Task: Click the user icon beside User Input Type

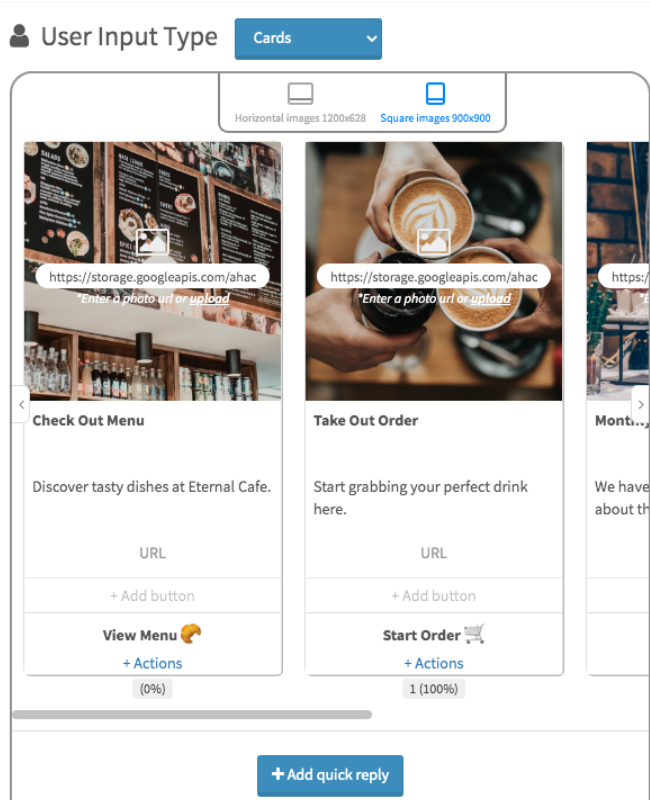Action: click(19, 36)
